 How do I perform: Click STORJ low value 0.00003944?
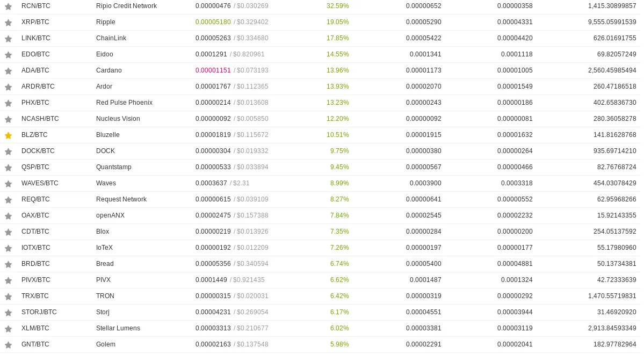click(x=515, y=312)
